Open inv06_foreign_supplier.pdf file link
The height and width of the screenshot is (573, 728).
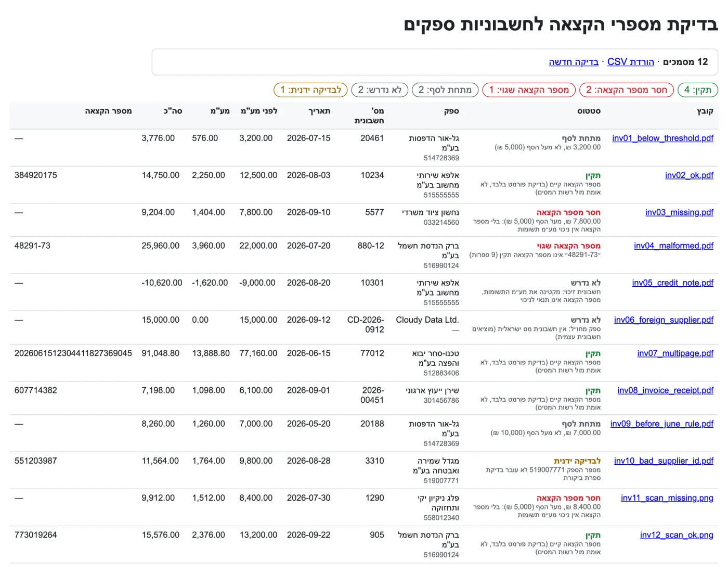[664, 320]
